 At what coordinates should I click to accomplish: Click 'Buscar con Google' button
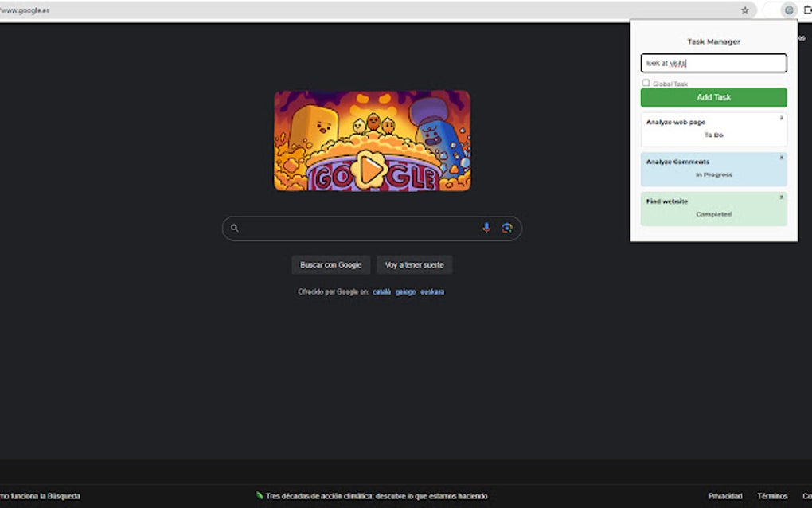[x=331, y=265]
